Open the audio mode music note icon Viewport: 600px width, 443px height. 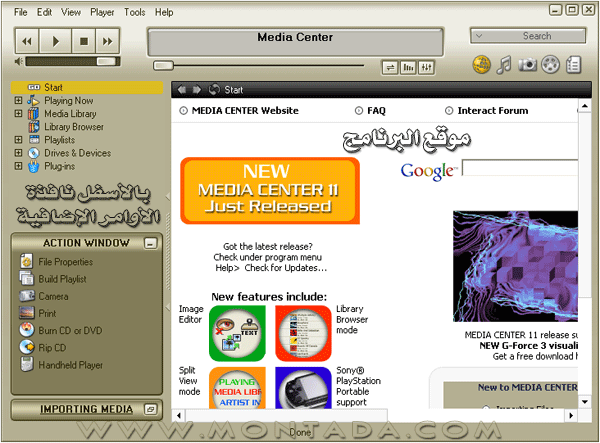coord(504,64)
